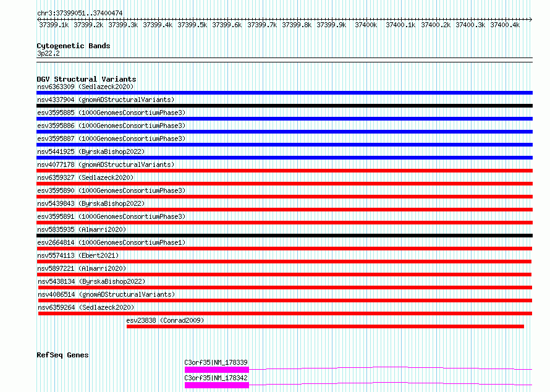The width and height of the screenshot is (550, 392).
Task: Click the red bar under nsv5897221
Action: (x=284, y=275)
